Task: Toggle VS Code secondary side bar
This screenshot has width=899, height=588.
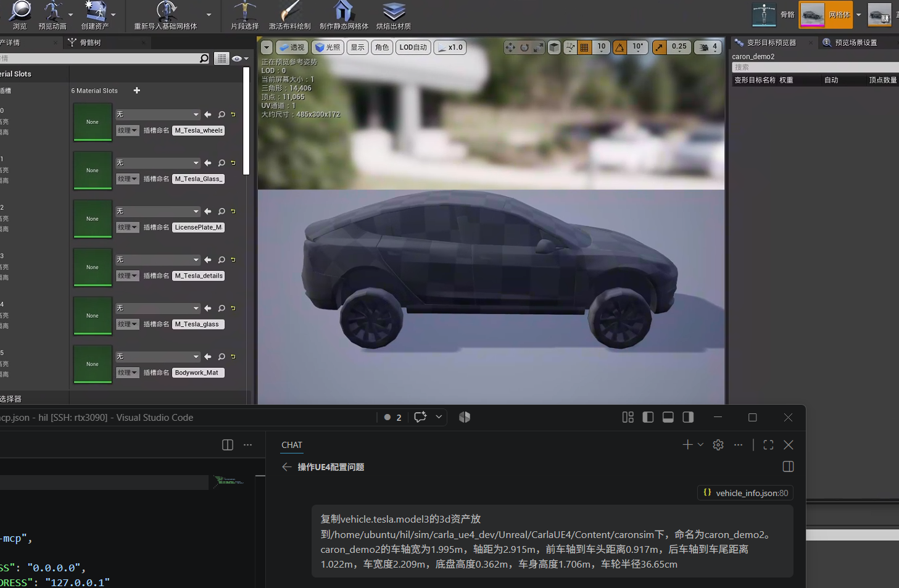Action: pyautogui.click(x=688, y=418)
